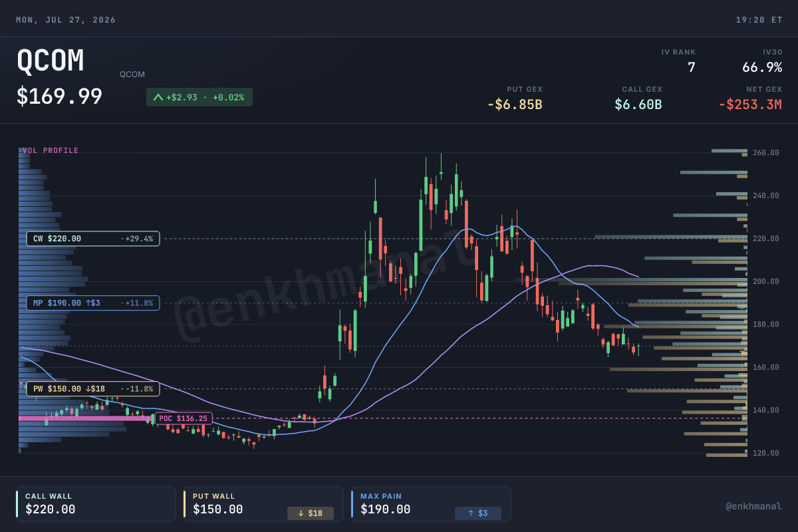Click the -11.8% value in PW label
Screen dimensions: 798x532
(x=138, y=389)
